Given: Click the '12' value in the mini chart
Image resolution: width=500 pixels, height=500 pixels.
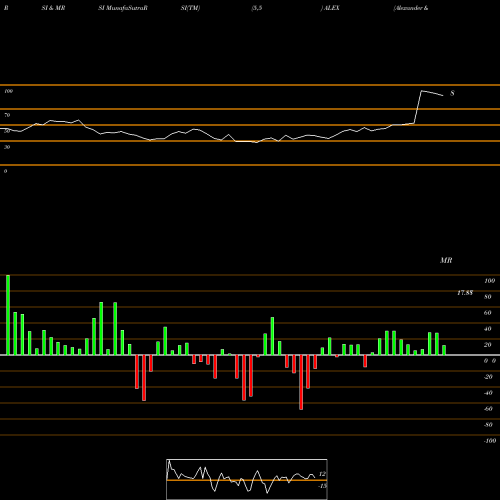Looking at the screenshot, I should point(322,474).
